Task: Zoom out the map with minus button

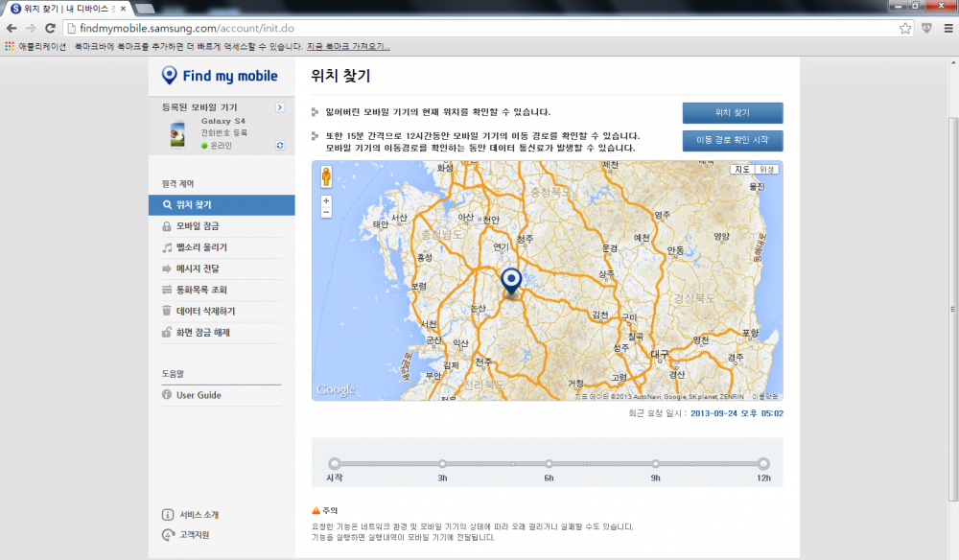Action: point(326,212)
